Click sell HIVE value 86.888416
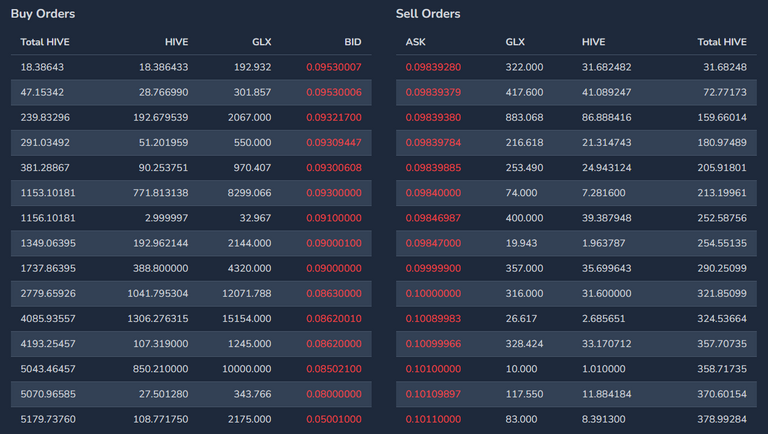The width and height of the screenshot is (768, 434). [606, 118]
